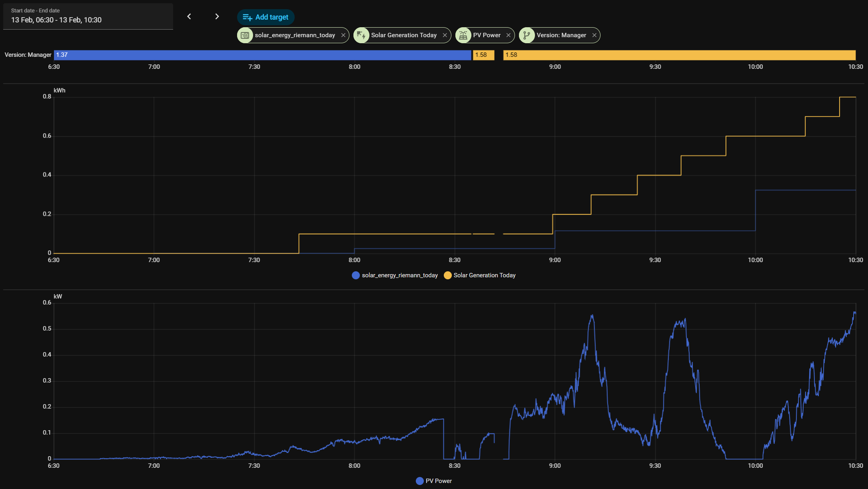868x489 pixels.
Task: Click the solar_energy_riemann_today chip icon
Action: point(245,35)
